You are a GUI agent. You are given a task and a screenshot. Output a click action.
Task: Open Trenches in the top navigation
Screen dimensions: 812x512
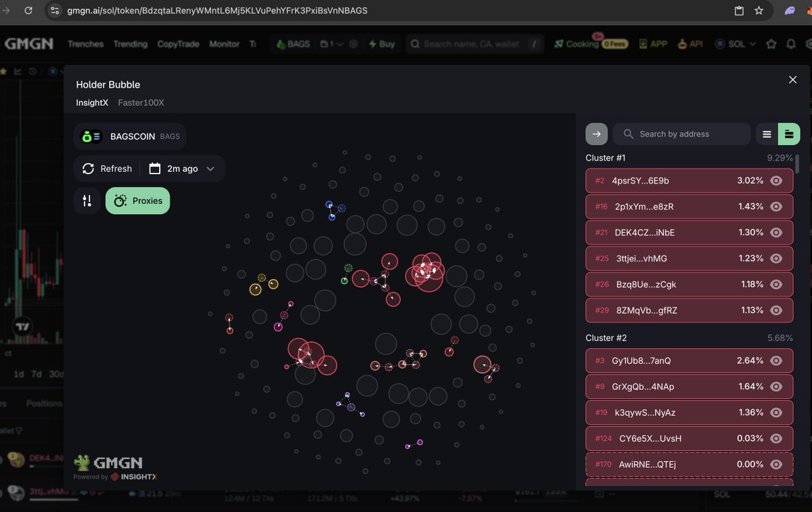(x=85, y=44)
